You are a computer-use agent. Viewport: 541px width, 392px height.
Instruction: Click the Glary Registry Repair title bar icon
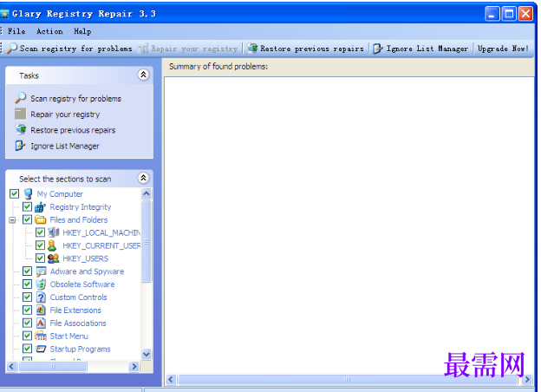4,14
